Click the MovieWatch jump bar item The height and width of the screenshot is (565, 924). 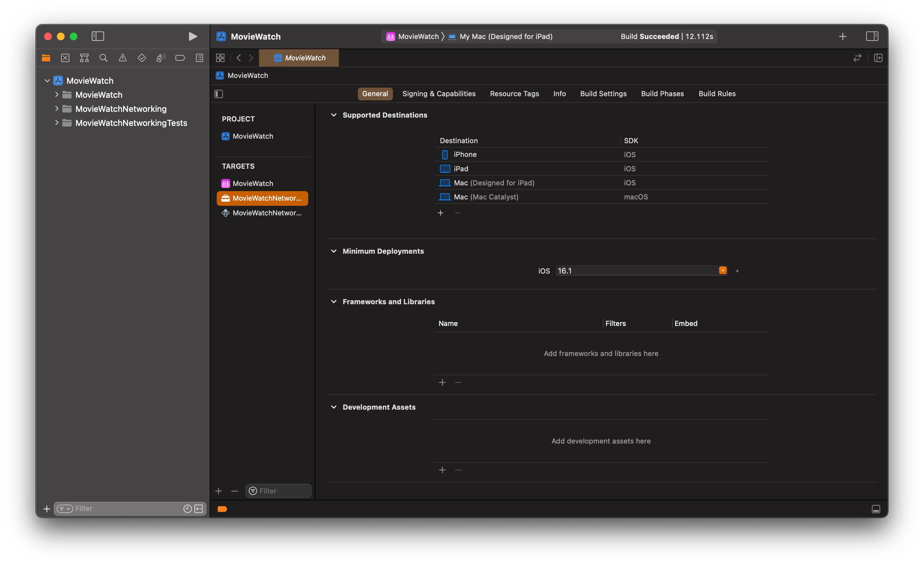coord(242,75)
